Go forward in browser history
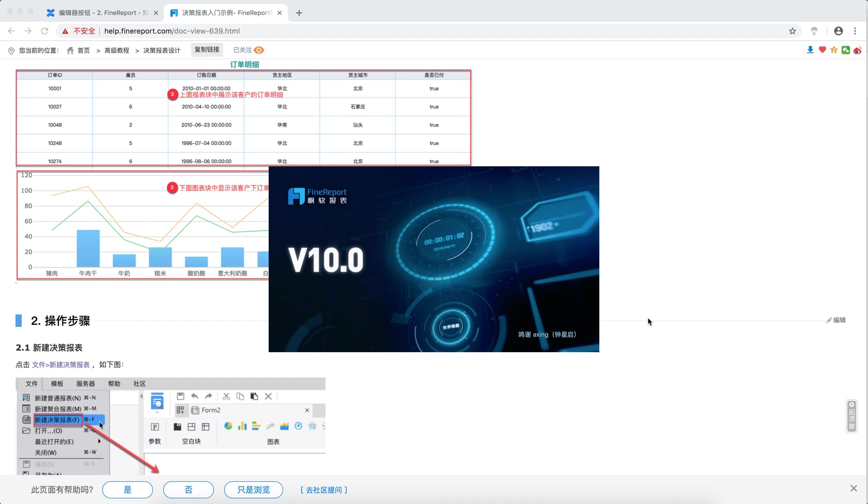Viewport: 868px width, 504px height. click(28, 31)
